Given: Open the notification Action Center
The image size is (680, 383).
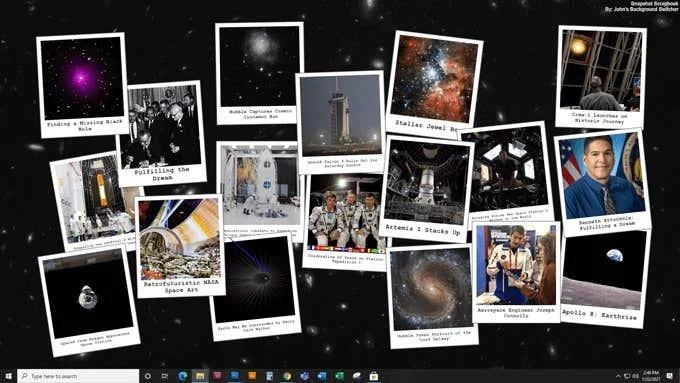Looking at the screenshot, I should tap(670, 376).
